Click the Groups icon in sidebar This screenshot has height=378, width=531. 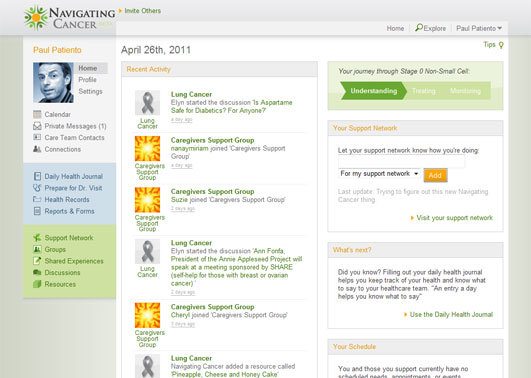coord(37,249)
